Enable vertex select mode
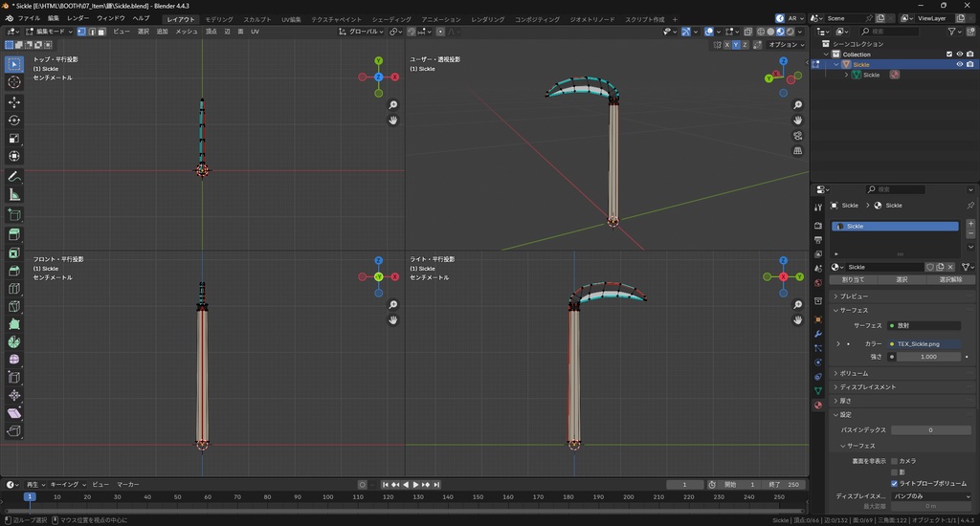The height and width of the screenshot is (526, 980). [81, 32]
